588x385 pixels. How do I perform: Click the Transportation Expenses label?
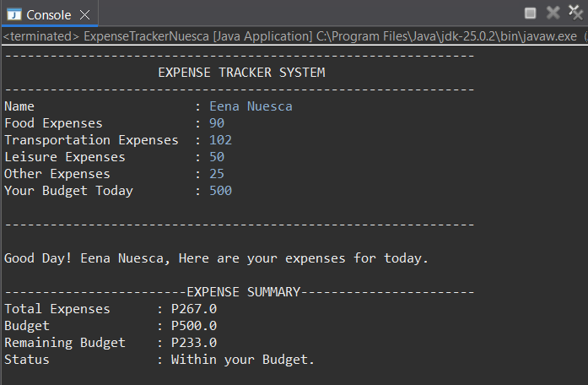91,140
